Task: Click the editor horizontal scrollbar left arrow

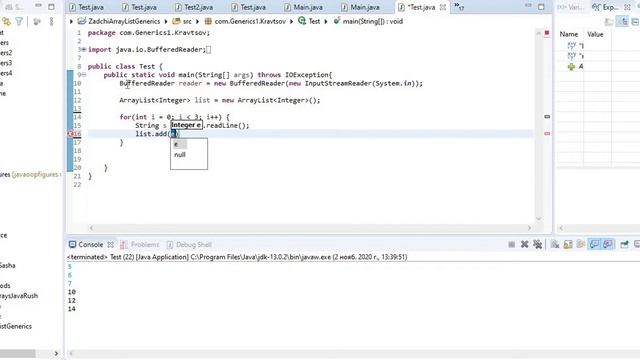Action: (x=91, y=228)
